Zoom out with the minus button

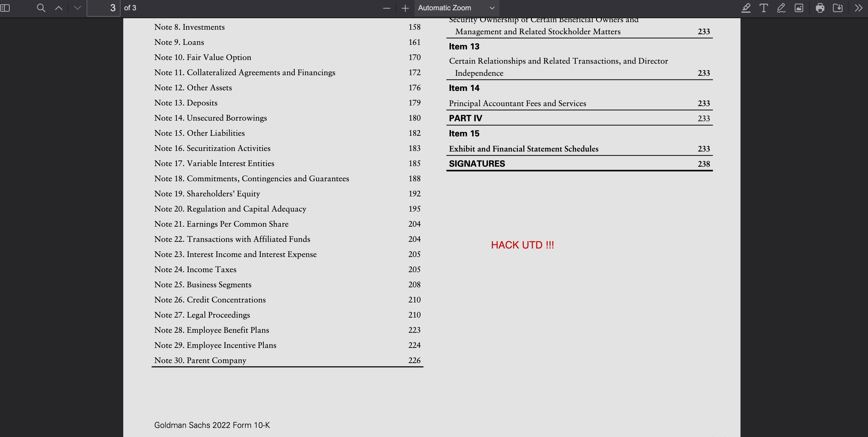(386, 8)
